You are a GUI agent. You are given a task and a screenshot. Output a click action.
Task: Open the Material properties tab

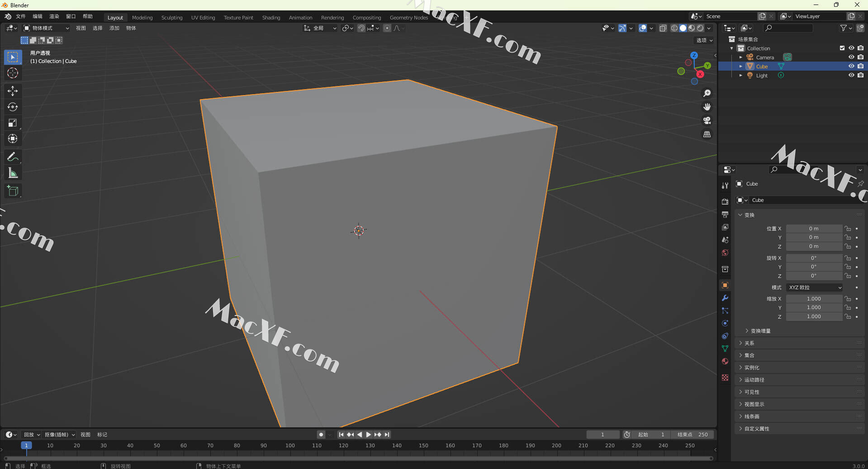tap(725, 361)
